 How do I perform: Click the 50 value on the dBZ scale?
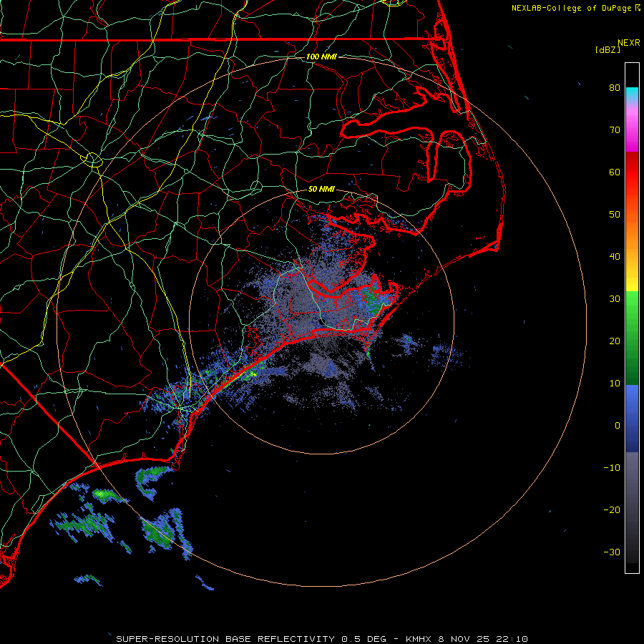point(615,215)
